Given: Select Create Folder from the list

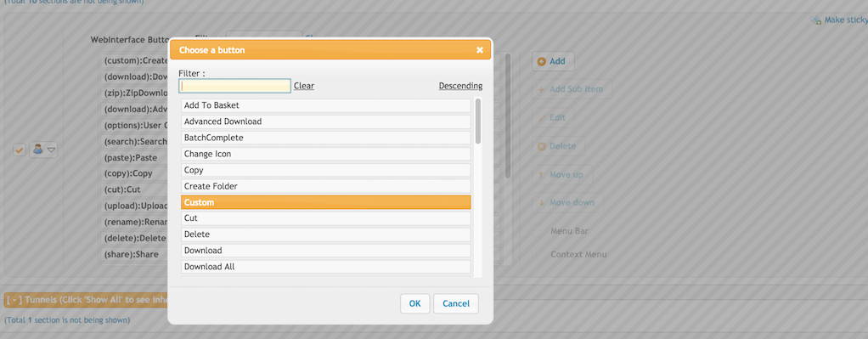Looking at the screenshot, I should (x=326, y=186).
